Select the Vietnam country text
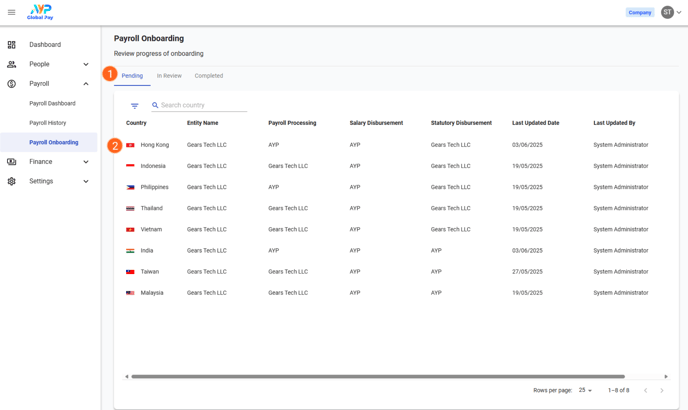 tap(151, 229)
